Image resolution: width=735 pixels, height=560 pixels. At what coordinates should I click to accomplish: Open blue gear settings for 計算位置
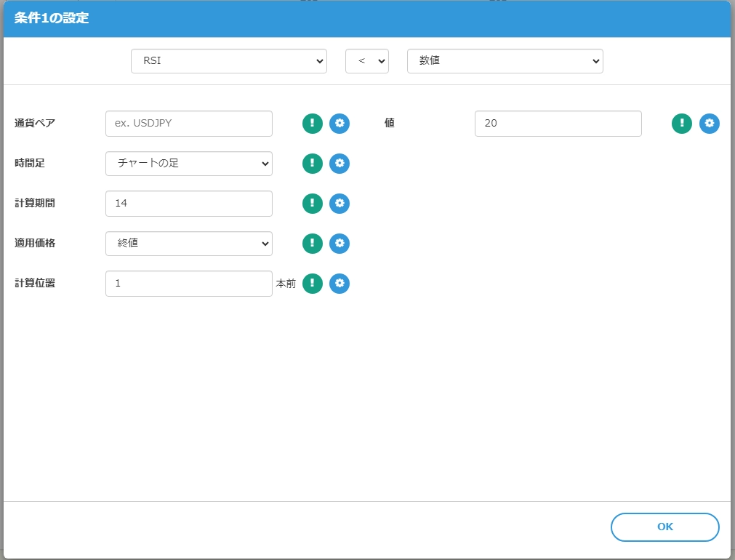click(340, 284)
